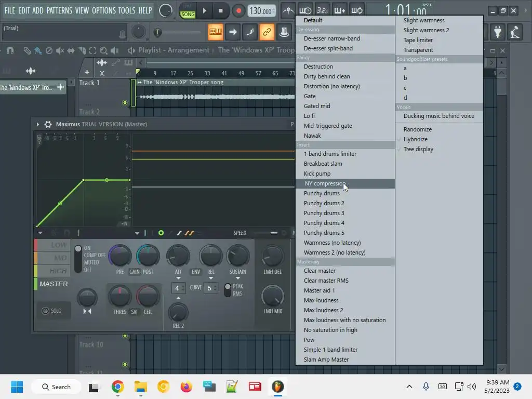Open Maximus middle band-display dropdown arrow
The height and width of the screenshot is (399, 532).
tap(137, 233)
